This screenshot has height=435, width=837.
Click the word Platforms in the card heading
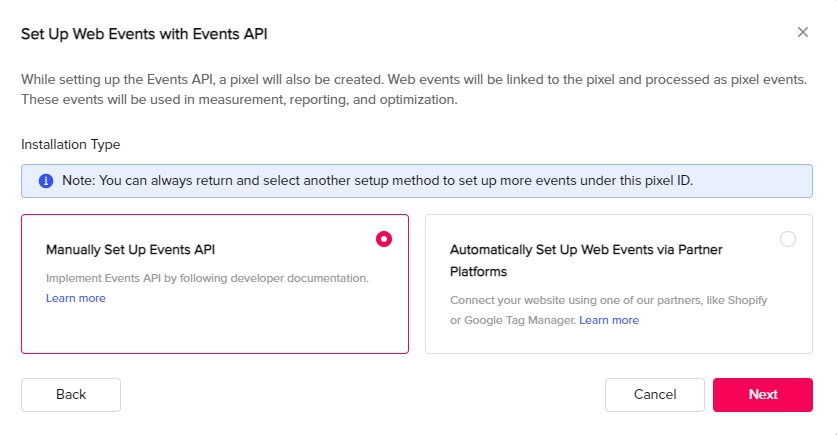coord(478,272)
